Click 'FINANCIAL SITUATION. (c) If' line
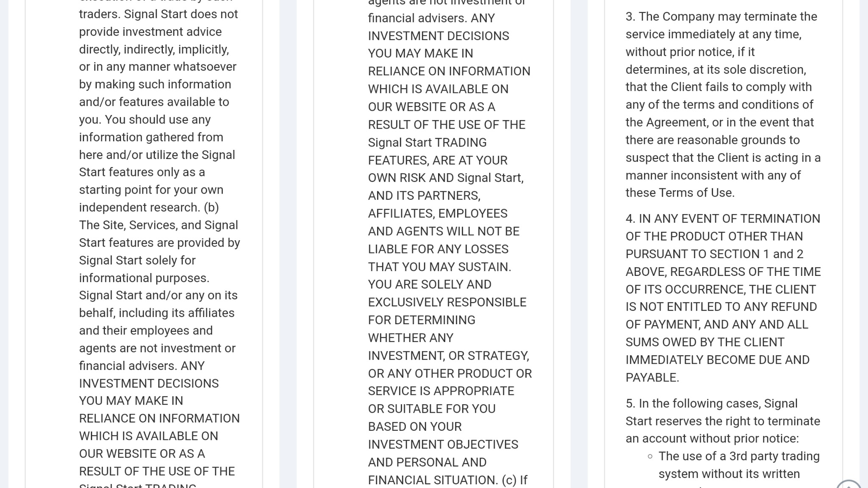Image resolution: width=868 pixels, height=488 pixels. (448, 480)
